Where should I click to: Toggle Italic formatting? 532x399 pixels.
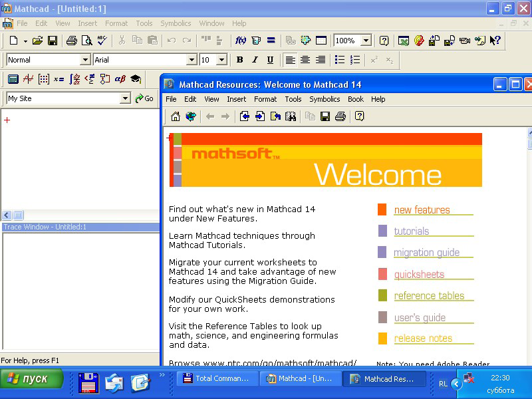tap(255, 60)
